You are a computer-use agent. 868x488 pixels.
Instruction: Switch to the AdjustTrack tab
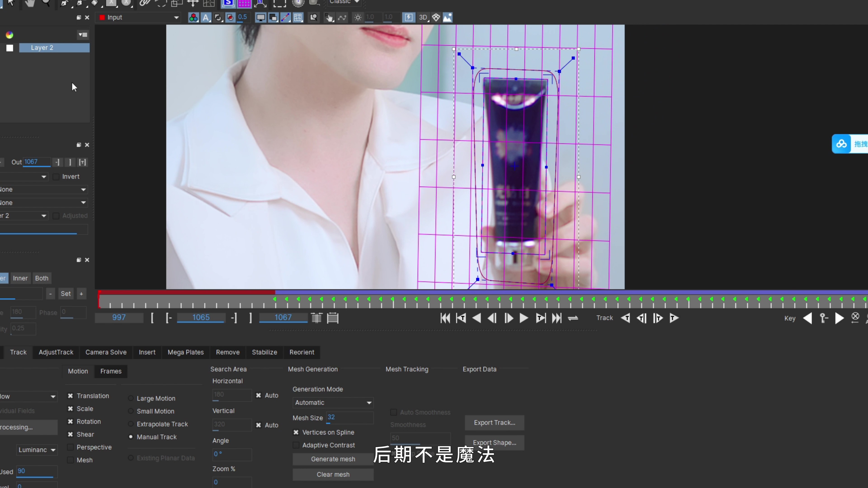[x=56, y=352]
